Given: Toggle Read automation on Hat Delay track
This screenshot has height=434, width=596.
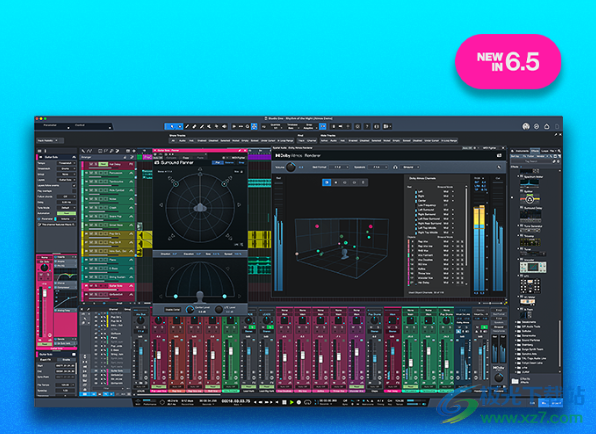Looking at the screenshot, I should (103, 164).
